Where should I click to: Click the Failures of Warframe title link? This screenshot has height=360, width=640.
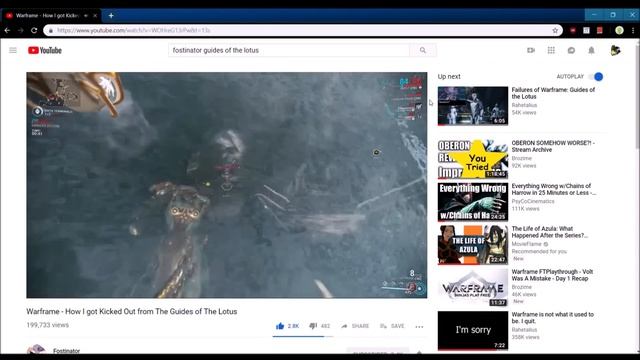[553, 93]
